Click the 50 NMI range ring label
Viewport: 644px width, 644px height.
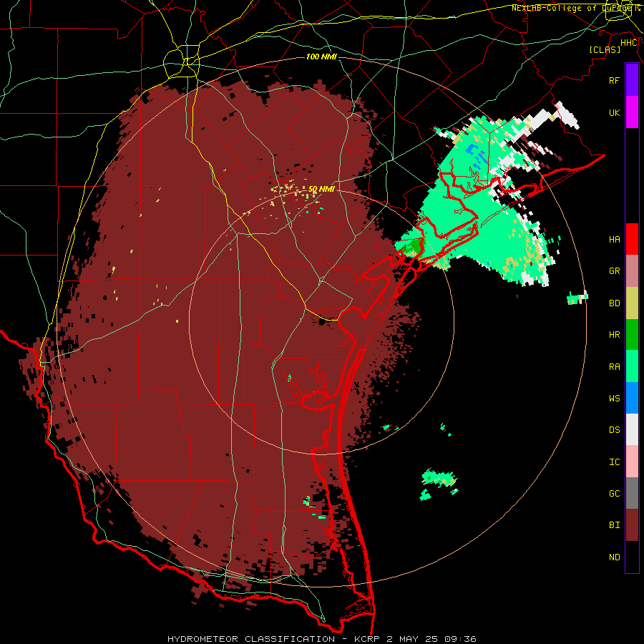click(x=321, y=189)
